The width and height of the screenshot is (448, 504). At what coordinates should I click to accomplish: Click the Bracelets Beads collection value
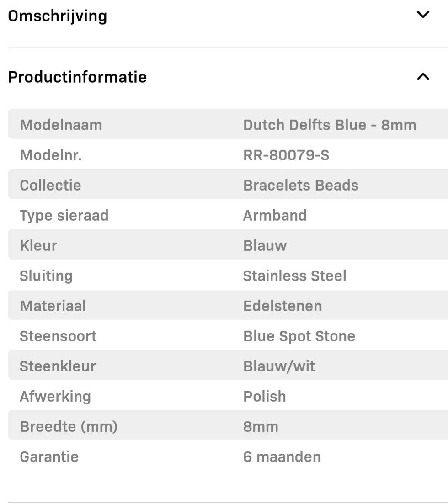click(x=301, y=185)
